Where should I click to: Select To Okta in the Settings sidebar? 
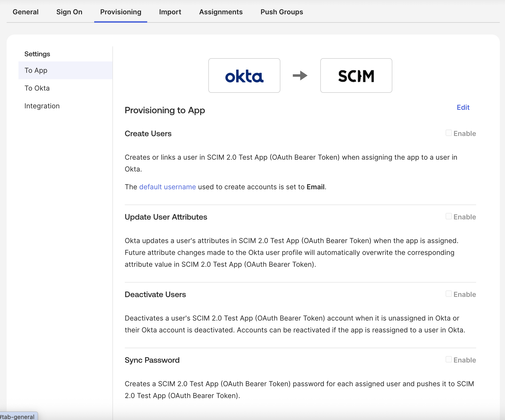coord(37,88)
